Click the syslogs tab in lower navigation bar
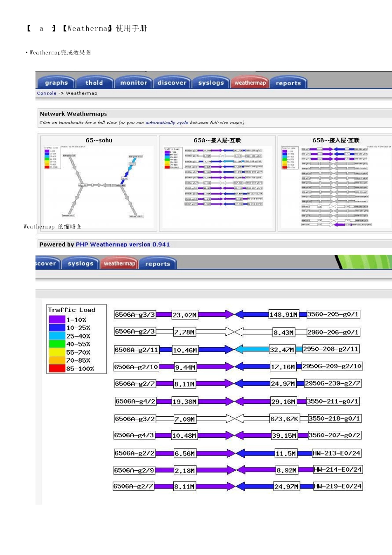Screen dimensions: 392x555 (x=80, y=263)
